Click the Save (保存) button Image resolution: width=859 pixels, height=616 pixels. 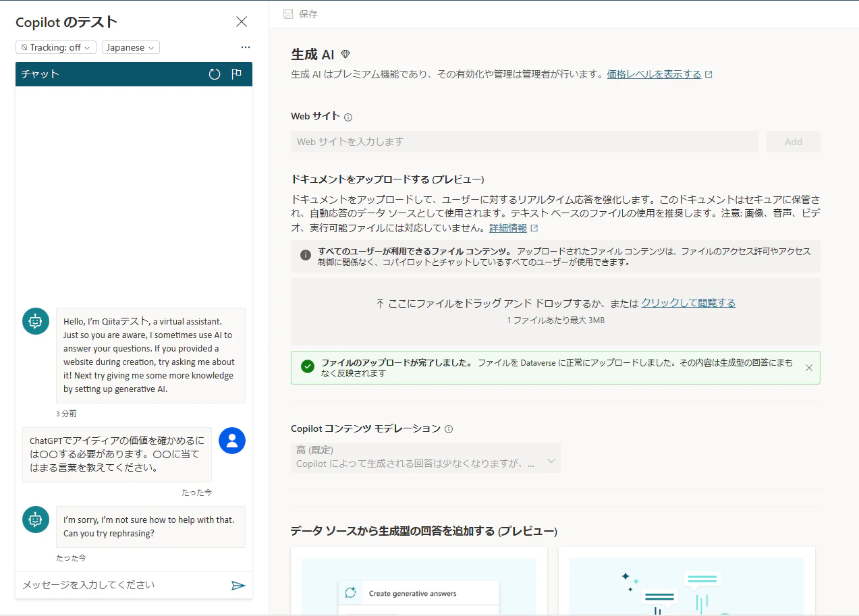tap(300, 14)
